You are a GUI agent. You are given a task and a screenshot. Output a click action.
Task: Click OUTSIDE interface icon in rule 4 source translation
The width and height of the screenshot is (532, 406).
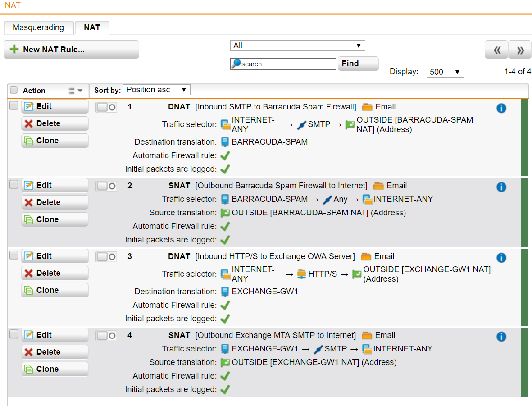(225, 363)
